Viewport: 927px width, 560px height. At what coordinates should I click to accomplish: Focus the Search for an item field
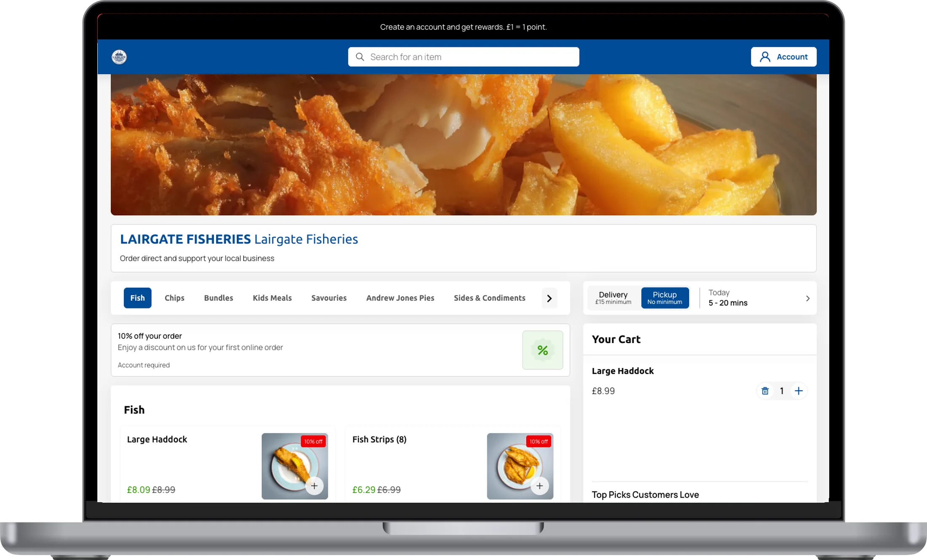463,57
